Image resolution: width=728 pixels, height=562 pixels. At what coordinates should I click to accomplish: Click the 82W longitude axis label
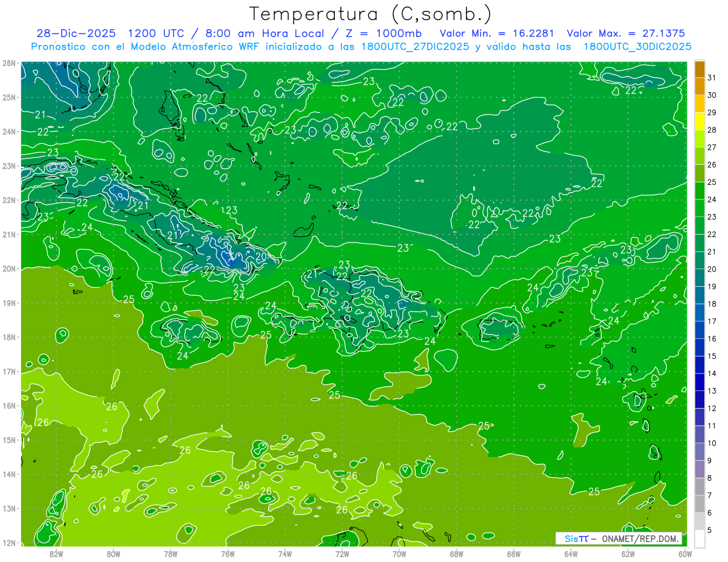[56, 554]
